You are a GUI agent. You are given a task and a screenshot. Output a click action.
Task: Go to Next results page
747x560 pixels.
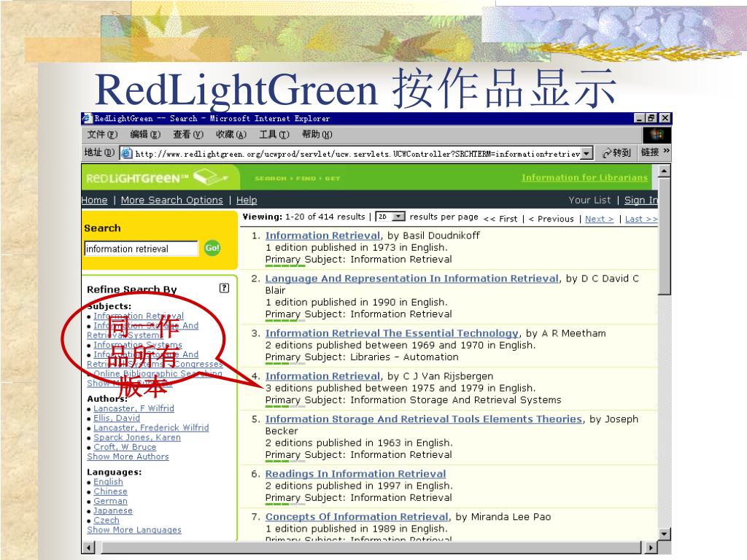point(600,219)
